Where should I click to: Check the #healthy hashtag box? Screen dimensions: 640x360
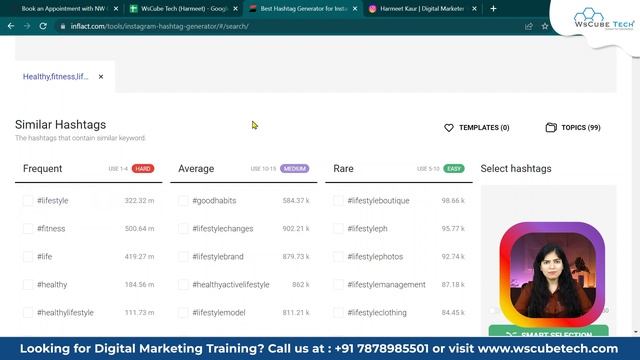tap(28, 284)
